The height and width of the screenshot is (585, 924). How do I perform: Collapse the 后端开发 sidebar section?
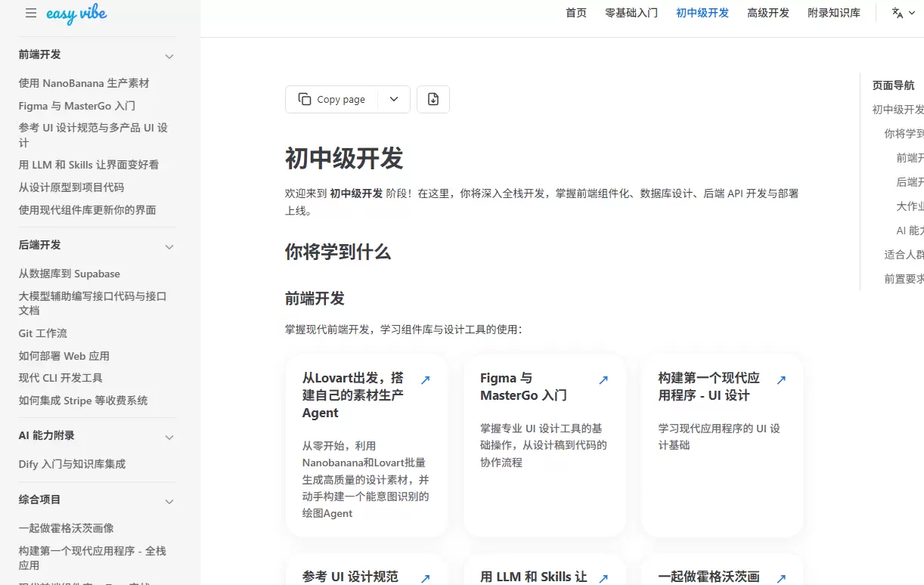[169, 246]
